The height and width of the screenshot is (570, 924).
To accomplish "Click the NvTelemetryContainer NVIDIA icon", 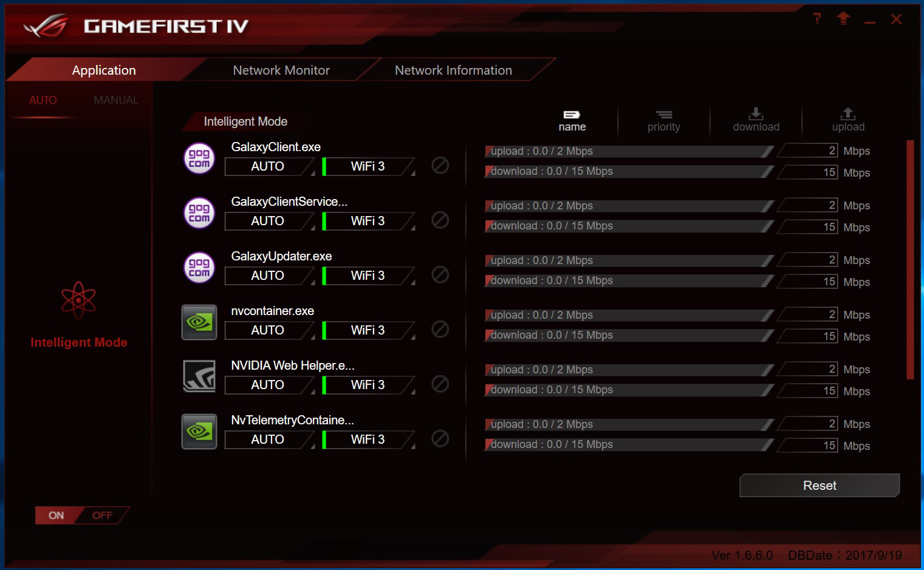I will (199, 432).
